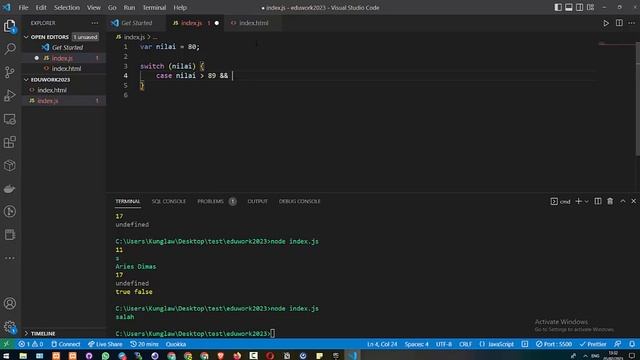Click the terminal command prompt line
Viewport: 640px width, 360px height.
(195, 333)
